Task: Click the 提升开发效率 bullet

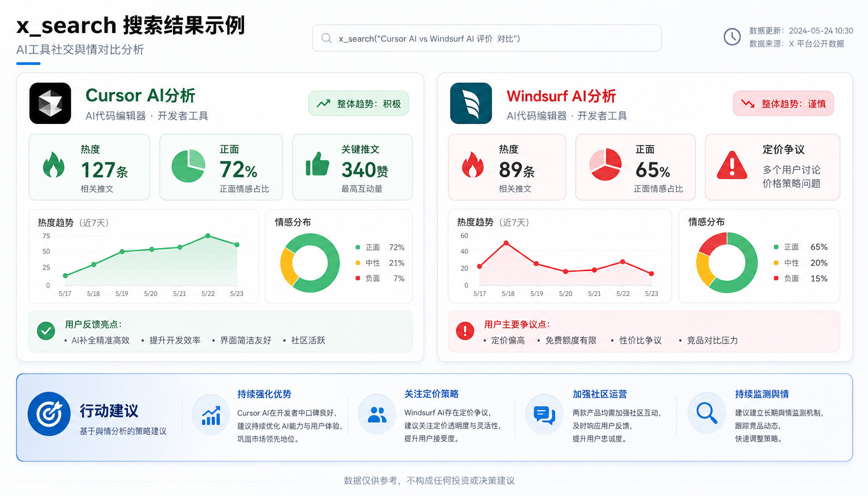Action: (175, 341)
